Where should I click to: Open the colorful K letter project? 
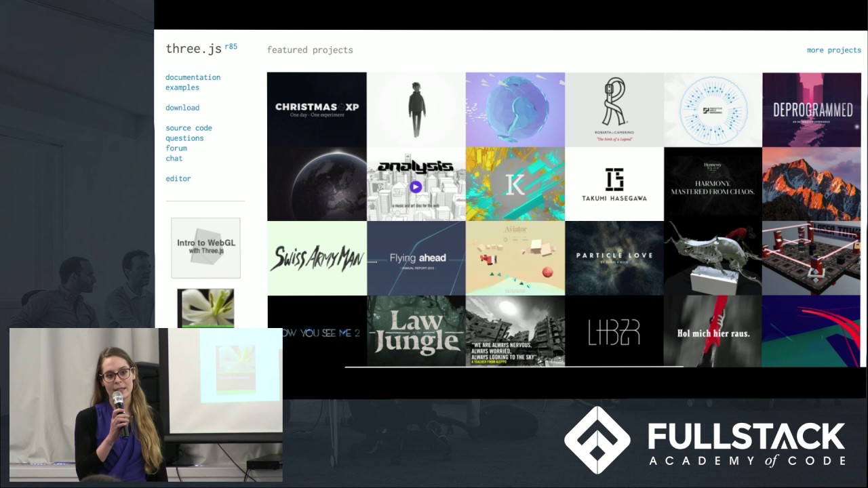[x=515, y=184]
